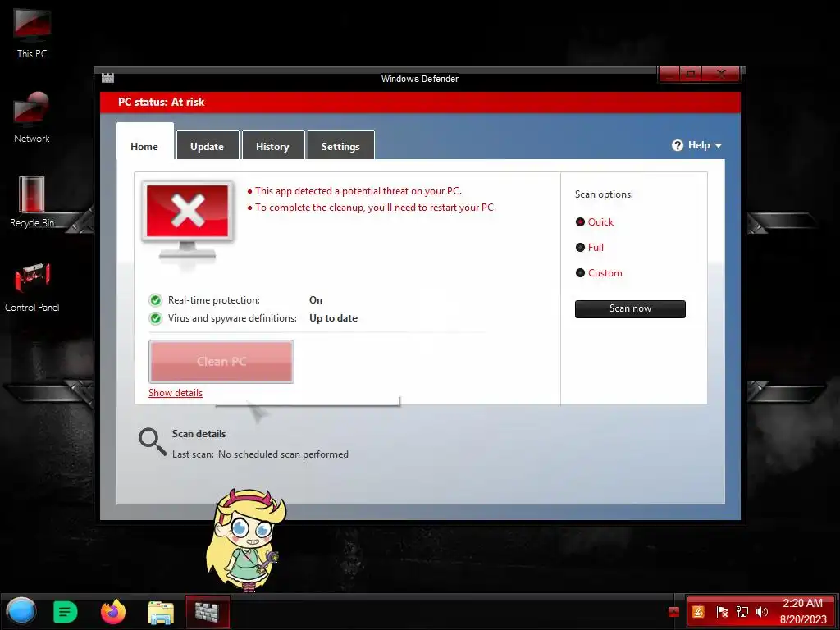Switch to the Update tab
Image resolution: width=840 pixels, height=630 pixels.
[x=208, y=146]
